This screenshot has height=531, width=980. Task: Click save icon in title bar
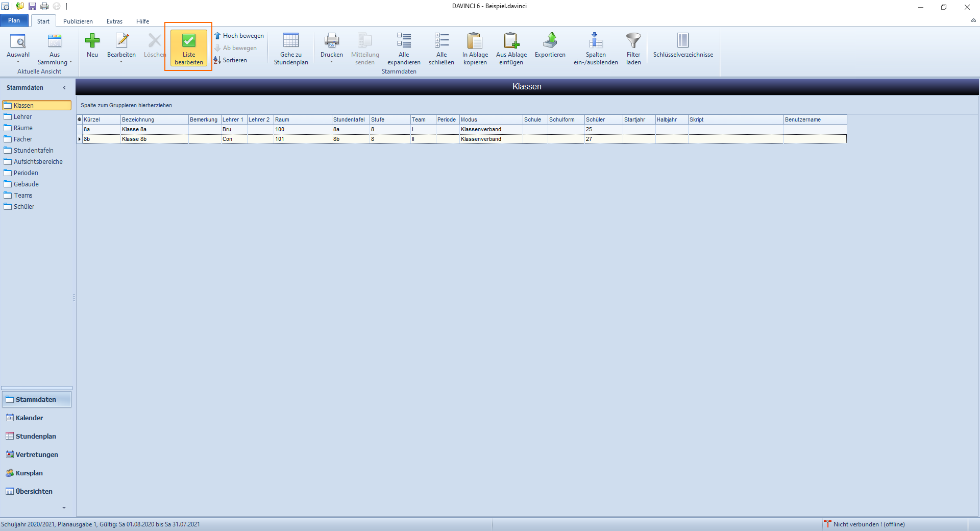coord(32,6)
